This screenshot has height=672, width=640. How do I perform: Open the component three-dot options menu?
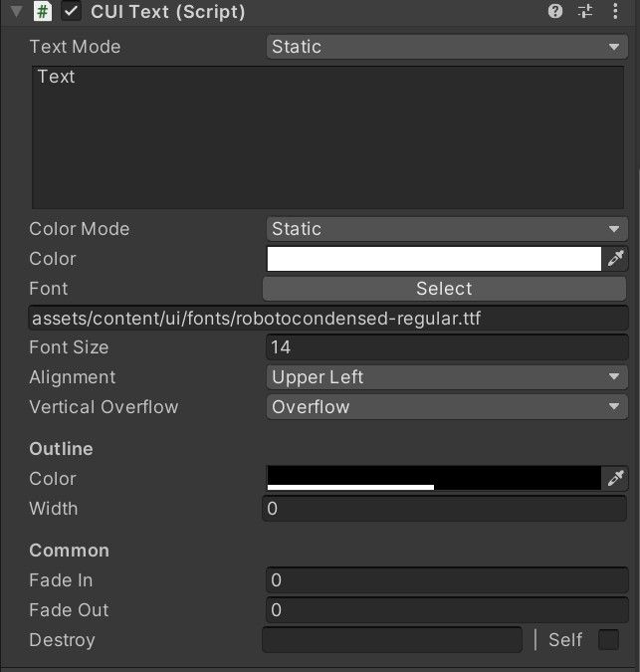[615, 11]
